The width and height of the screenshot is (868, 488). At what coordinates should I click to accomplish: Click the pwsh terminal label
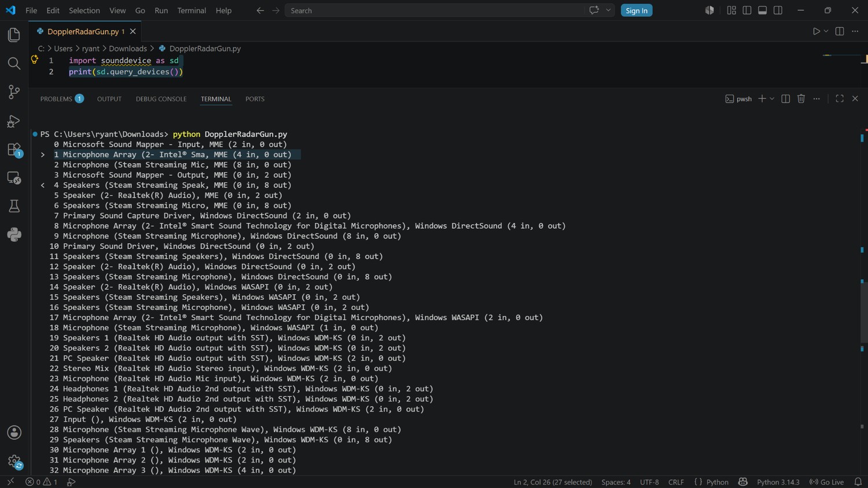tap(738, 99)
